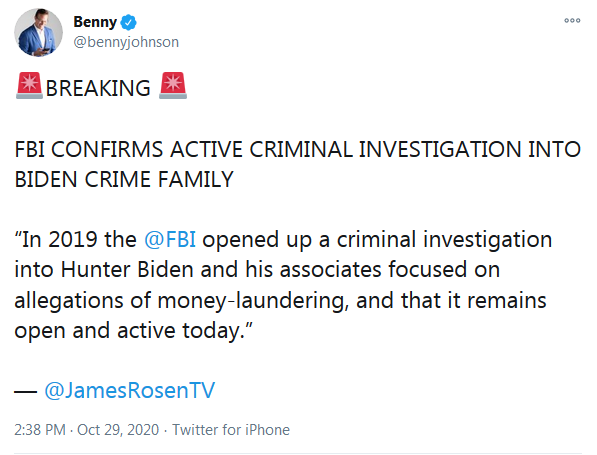The image size is (597, 455).
Task: Click the Twitter for iPhone source label
Action: (231, 430)
